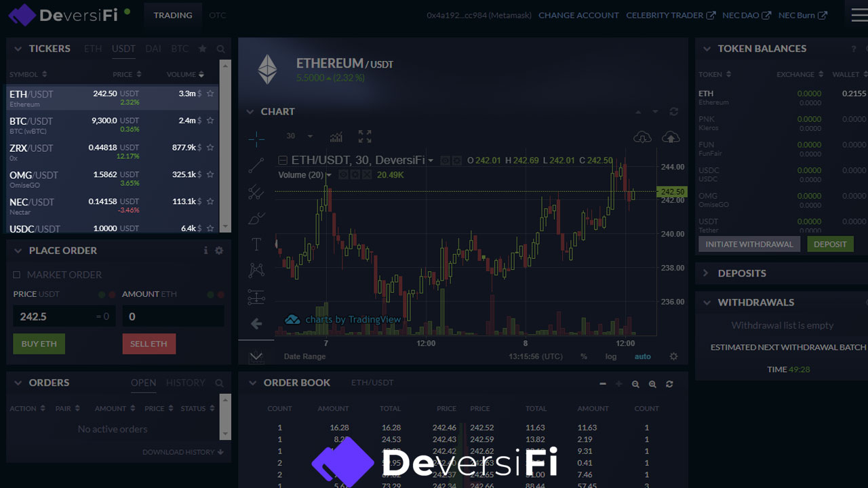
Task: Collapse the Withdrawals panel
Action: pyautogui.click(x=707, y=303)
